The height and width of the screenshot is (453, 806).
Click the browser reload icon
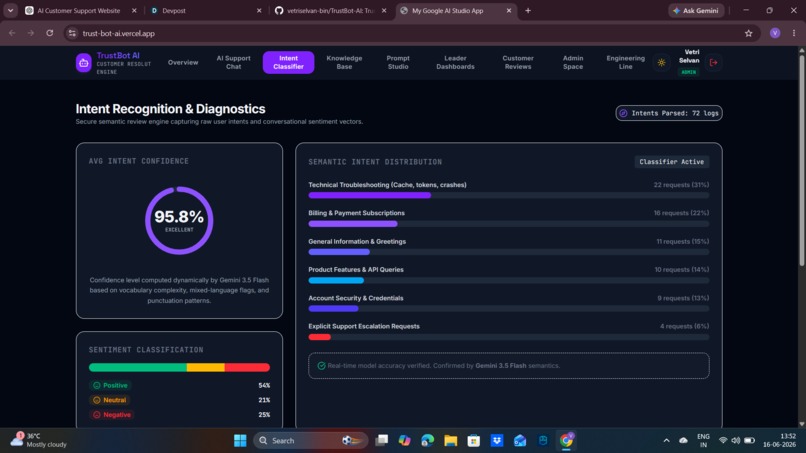(x=49, y=33)
